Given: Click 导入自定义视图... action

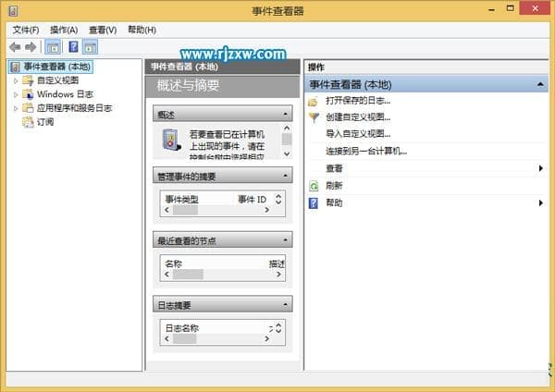Looking at the screenshot, I should (x=358, y=134).
